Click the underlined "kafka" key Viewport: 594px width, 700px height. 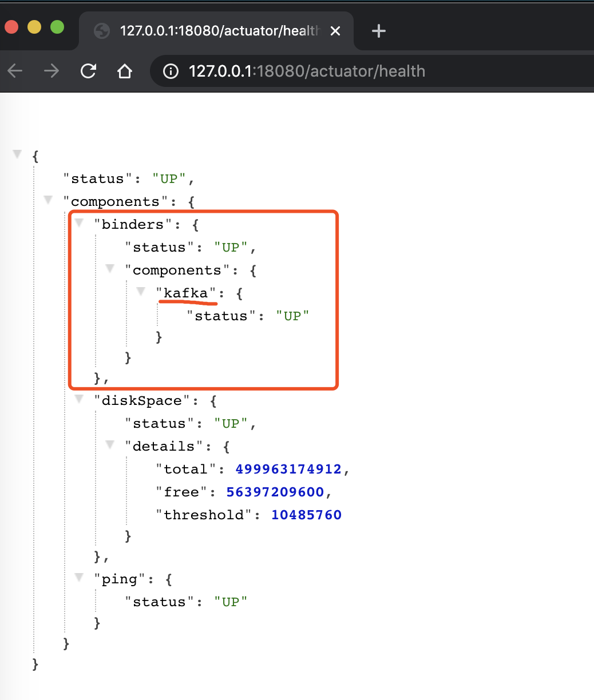[186, 293]
